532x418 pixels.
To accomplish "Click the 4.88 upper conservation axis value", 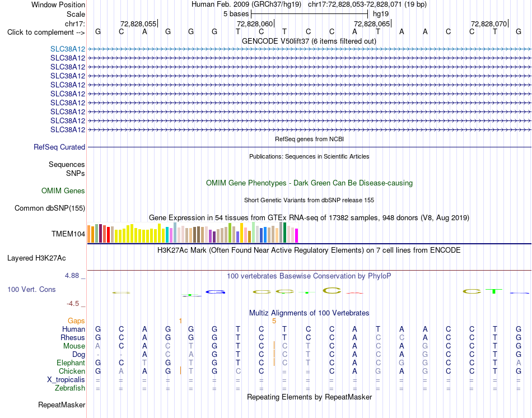I will click(x=72, y=276).
